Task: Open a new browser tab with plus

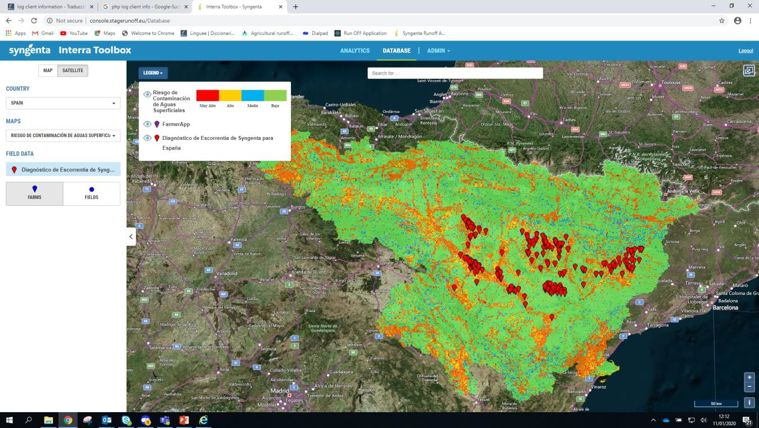Action: 295,7
